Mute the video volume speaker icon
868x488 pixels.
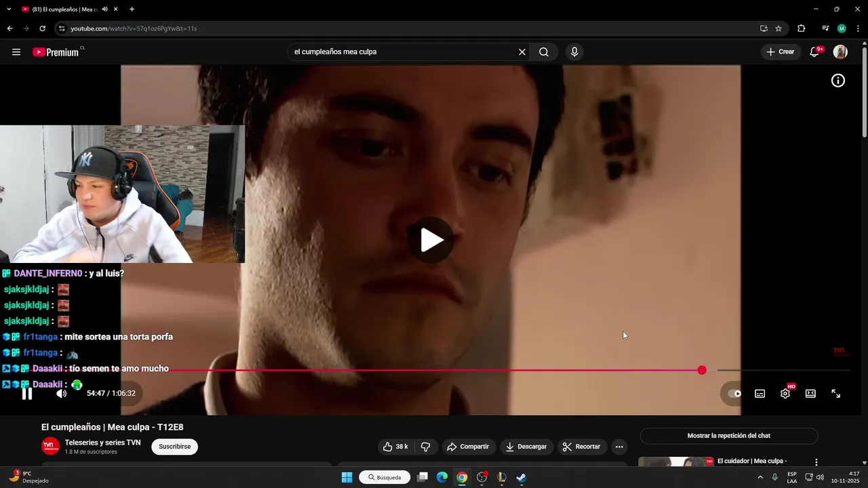(61, 393)
